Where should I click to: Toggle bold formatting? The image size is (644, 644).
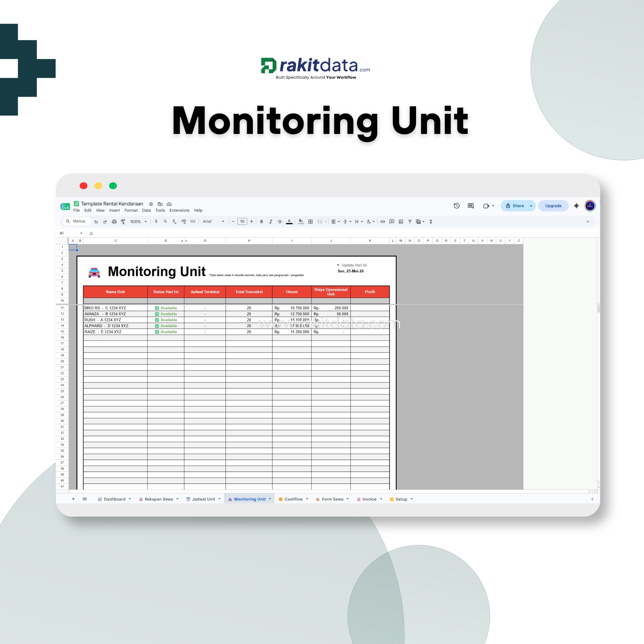261,221
